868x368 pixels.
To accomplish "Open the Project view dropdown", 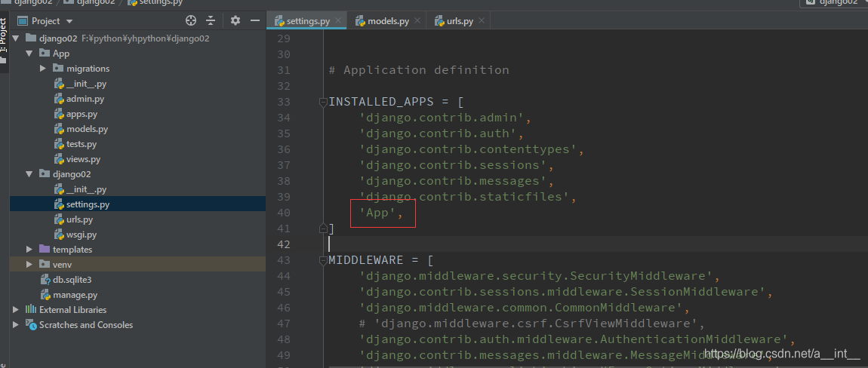I will (69, 22).
